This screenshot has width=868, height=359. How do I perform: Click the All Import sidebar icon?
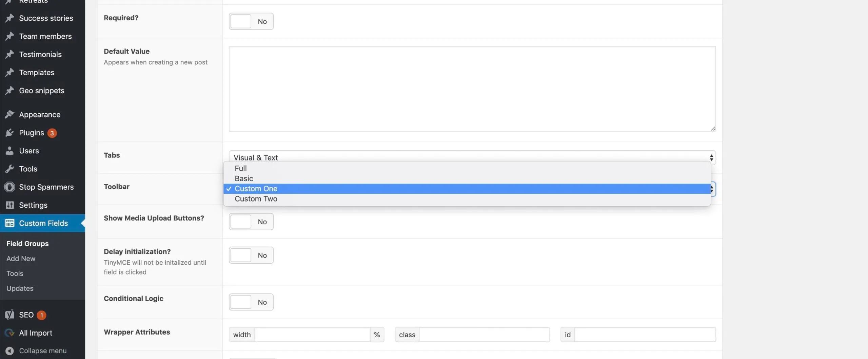click(9, 333)
